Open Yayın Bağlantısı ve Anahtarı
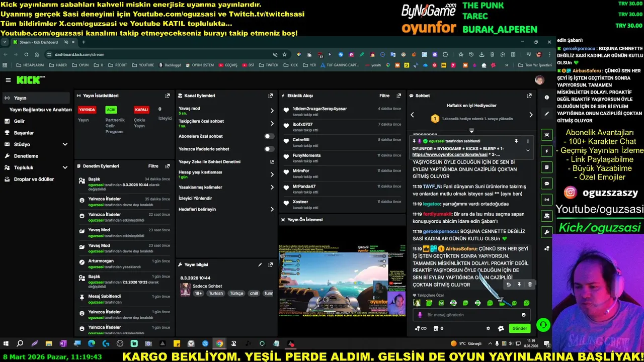This screenshot has width=644, height=362. pyautogui.click(x=40, y=110)
